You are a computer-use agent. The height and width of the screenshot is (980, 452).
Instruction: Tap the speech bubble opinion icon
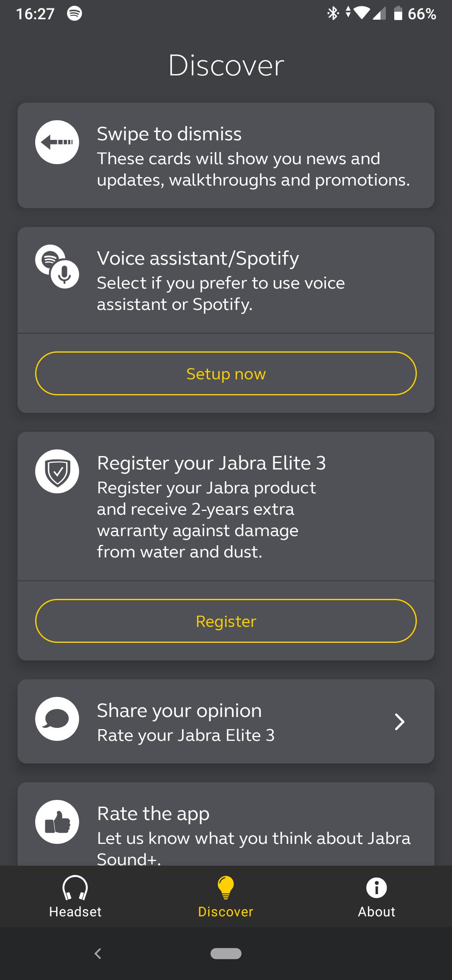(x=57, y=719)
